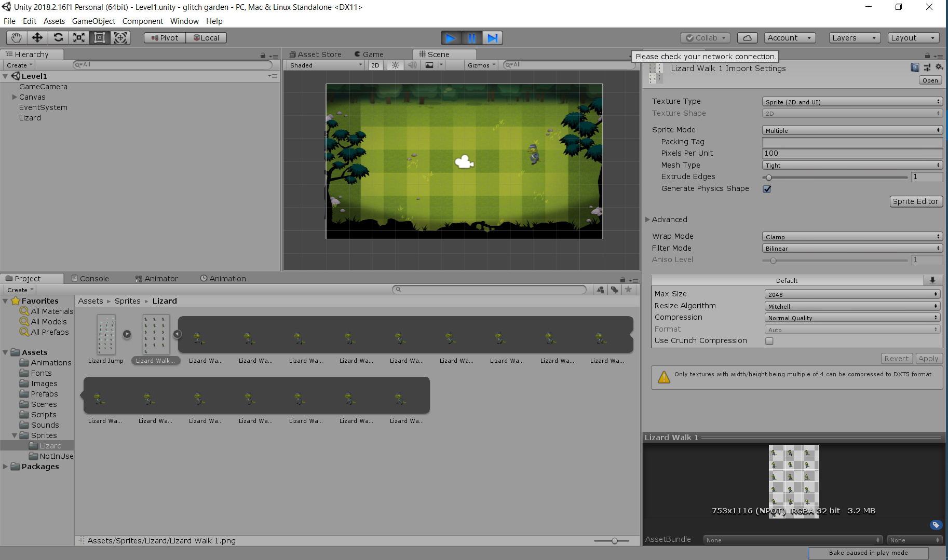Switch to the Console tab

[90, 279]
